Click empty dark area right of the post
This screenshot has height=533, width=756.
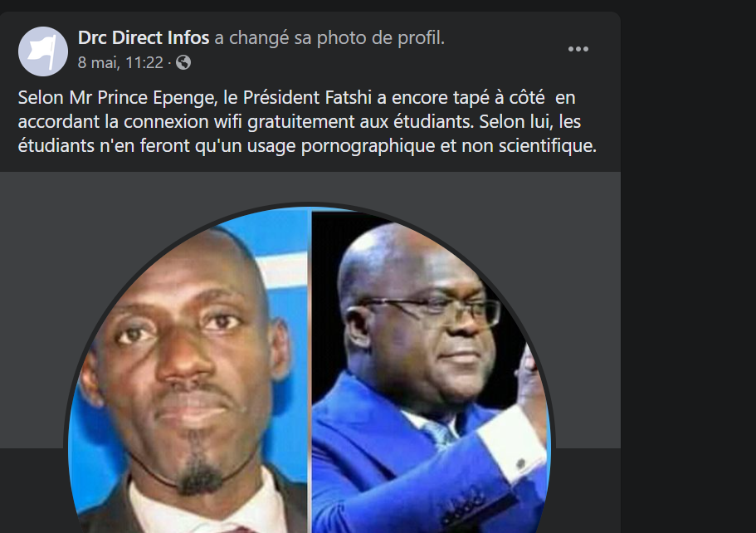tap(688, 266)
